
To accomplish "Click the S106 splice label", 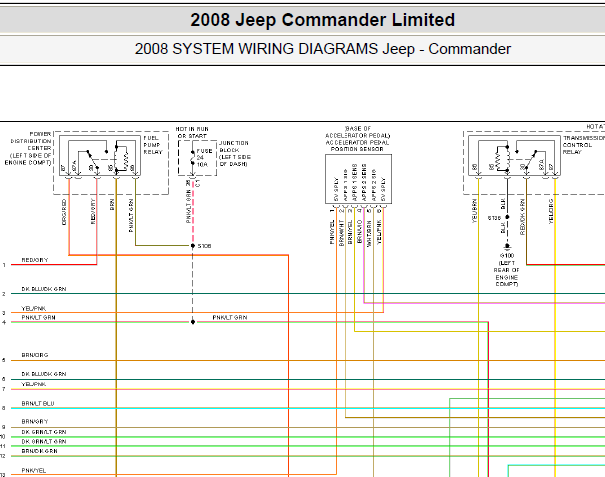I will pyautogui.click(x=204, y=246).
